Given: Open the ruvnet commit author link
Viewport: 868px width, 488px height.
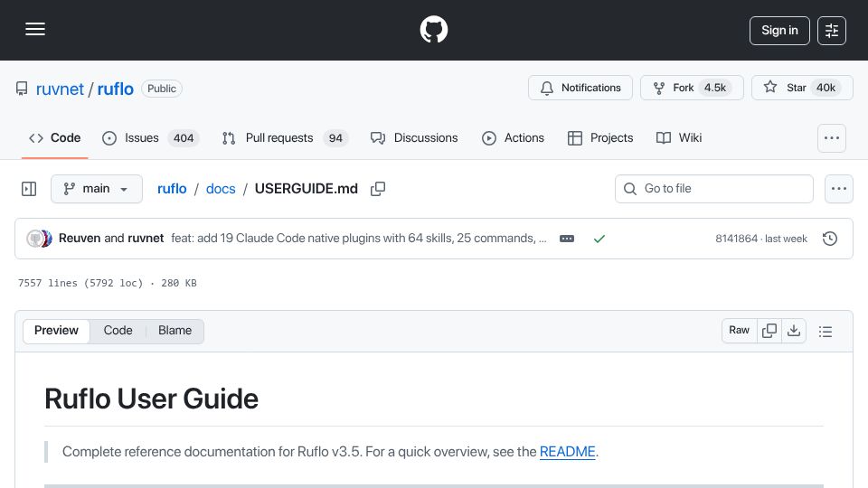Looking at the screenshot, I should tap(146, 238).
